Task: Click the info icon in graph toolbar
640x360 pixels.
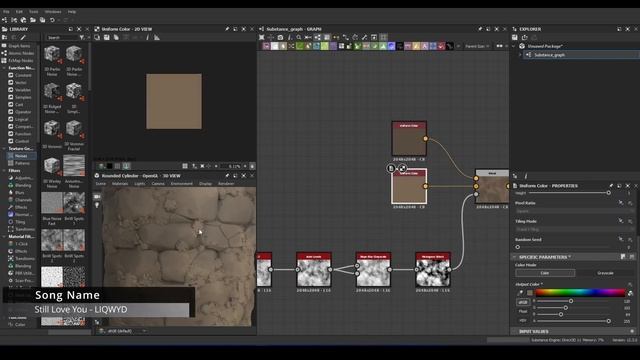Action: [290, 37]
